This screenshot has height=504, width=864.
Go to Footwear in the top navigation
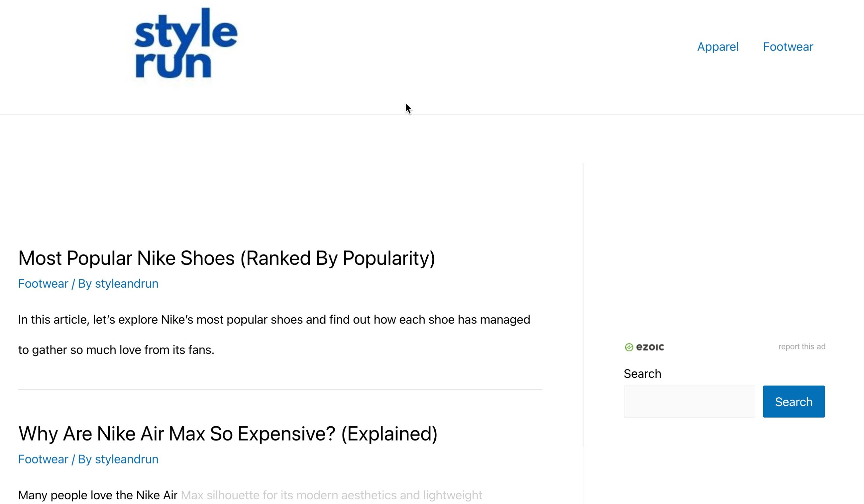click(x=787, y=47)
